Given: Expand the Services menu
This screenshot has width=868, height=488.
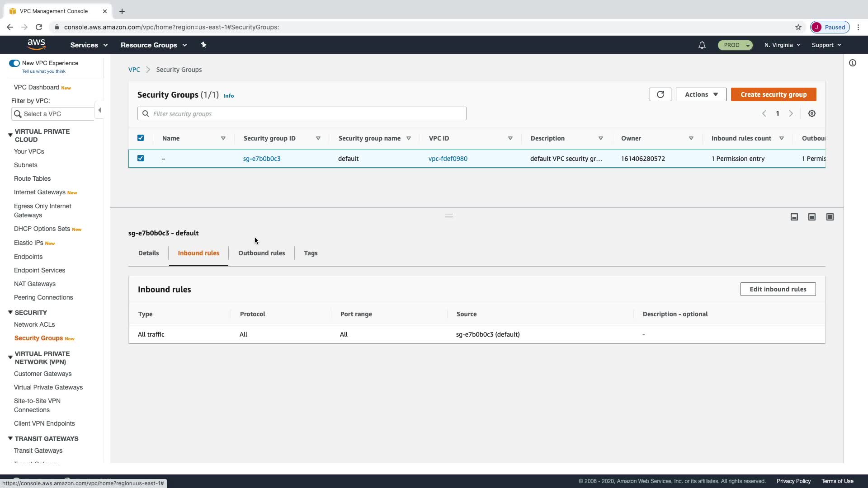Looking at the screenshot, I should (x=89, y=45).
